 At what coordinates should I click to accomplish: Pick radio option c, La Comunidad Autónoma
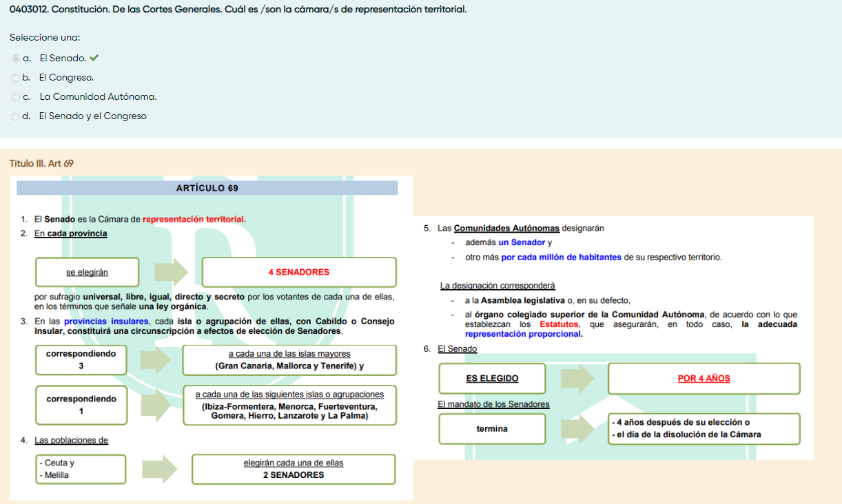(x=16, y=97)
